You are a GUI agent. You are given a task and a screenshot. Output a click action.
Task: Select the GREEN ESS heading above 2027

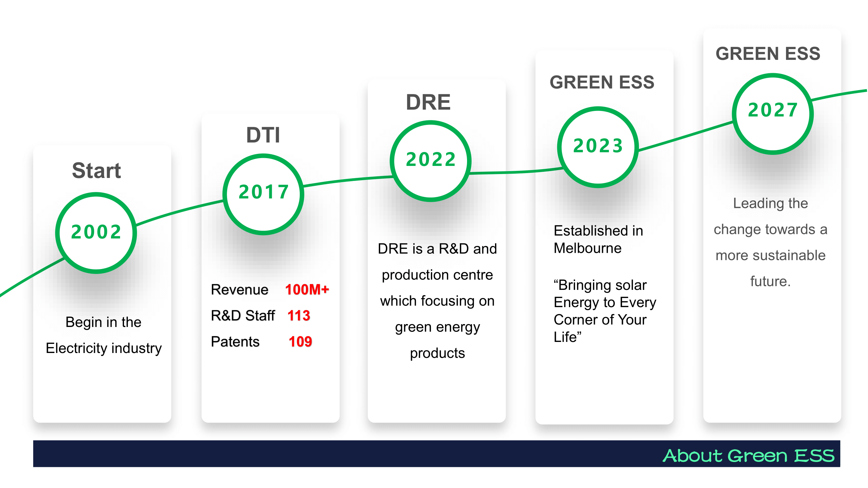pos(768,54)
